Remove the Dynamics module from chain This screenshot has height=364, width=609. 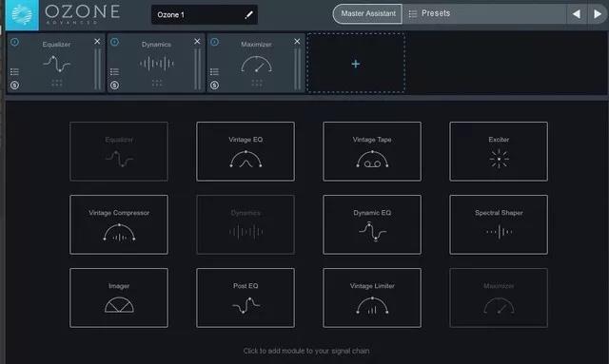pyautogui.click(x=197, y=41)
